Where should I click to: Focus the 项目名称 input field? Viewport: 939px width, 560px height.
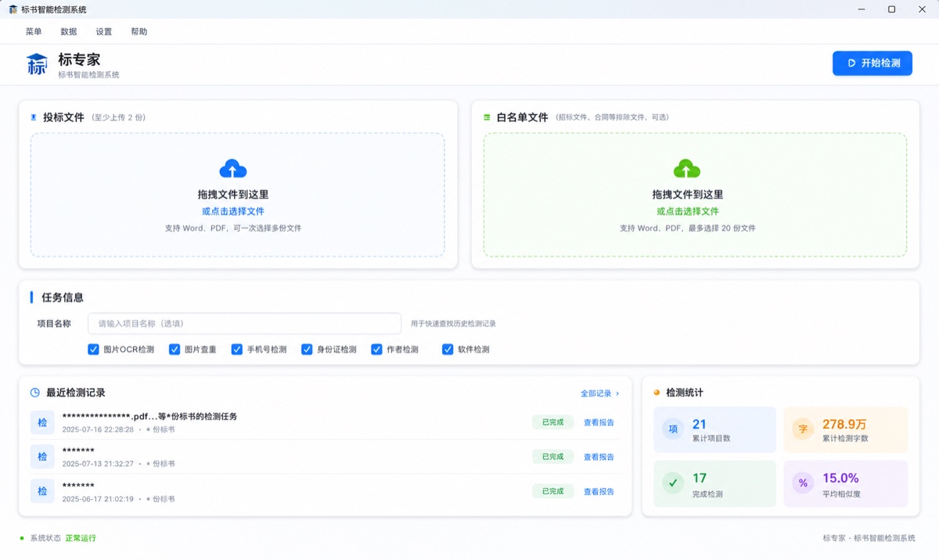point(244,324)
